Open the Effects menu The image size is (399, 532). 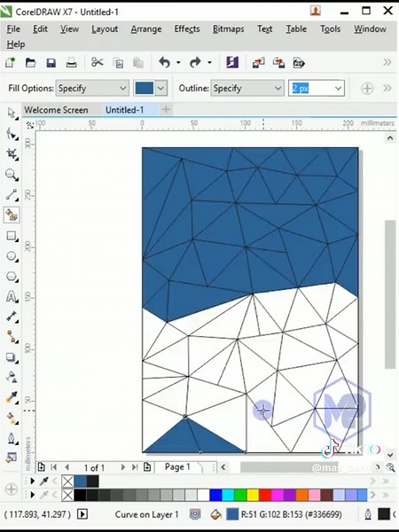coord(187,29)
